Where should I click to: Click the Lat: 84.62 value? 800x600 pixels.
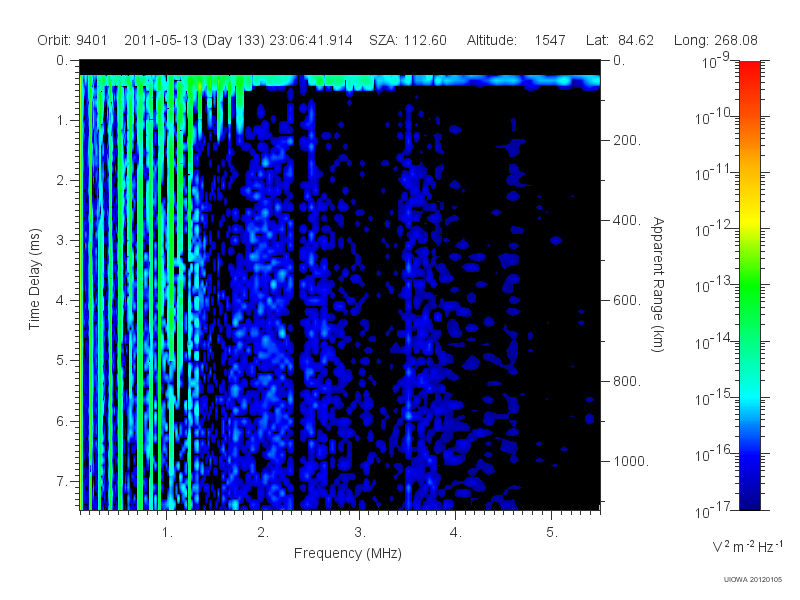tap(620, 40)
